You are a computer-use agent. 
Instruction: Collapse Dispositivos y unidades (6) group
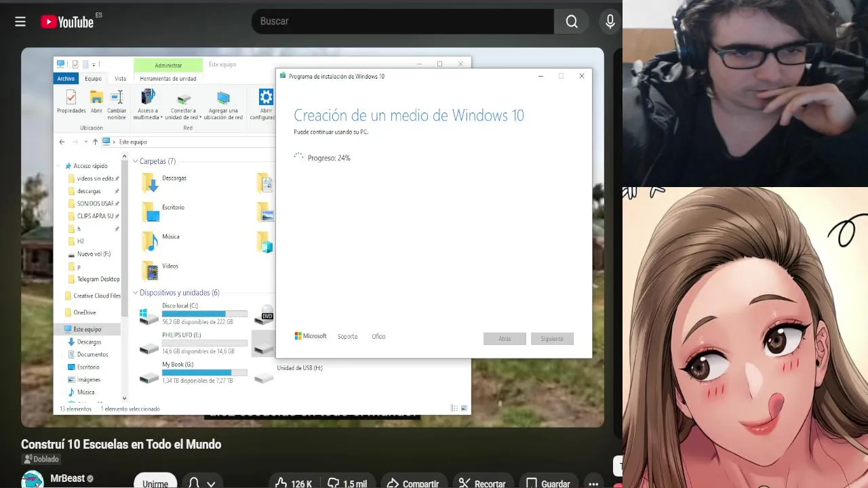(x=136, y=293)
